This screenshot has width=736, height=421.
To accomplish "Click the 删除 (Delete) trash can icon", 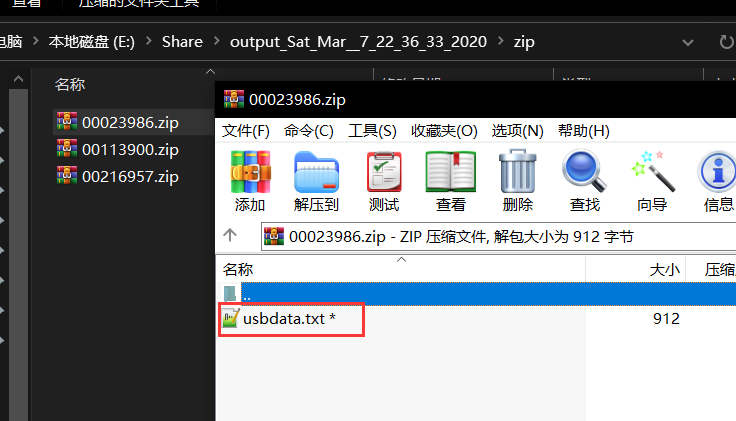I will pyautogui.click(x=517, y=171).
